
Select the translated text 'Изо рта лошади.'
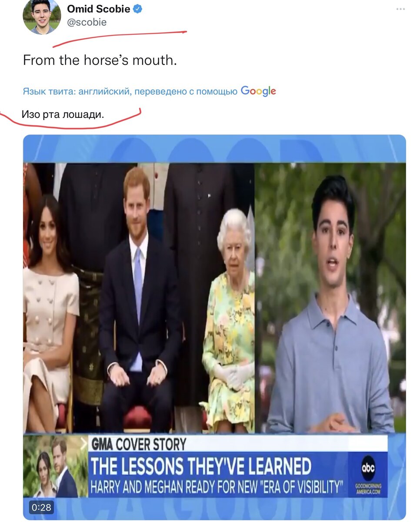tap(63, 114)
